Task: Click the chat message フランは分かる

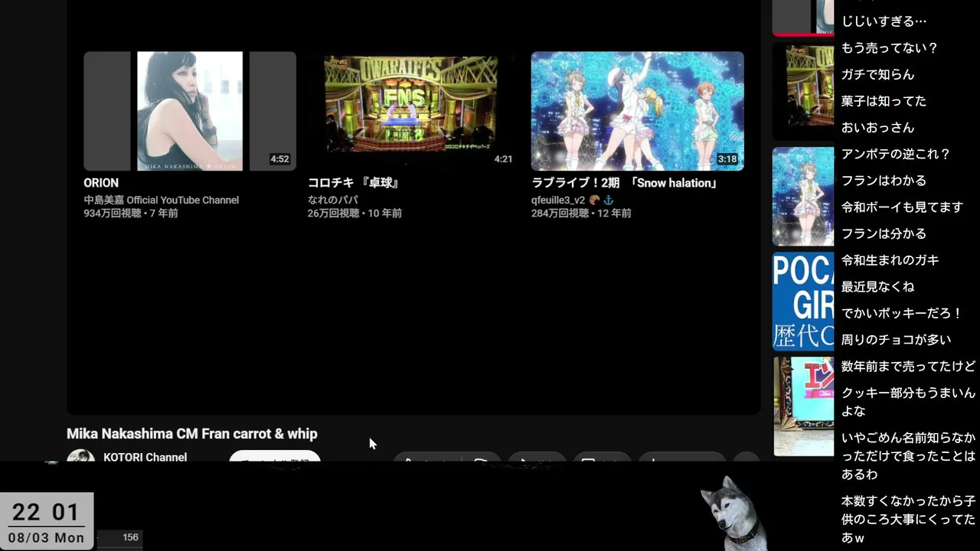Action: (x=884, y=233)
